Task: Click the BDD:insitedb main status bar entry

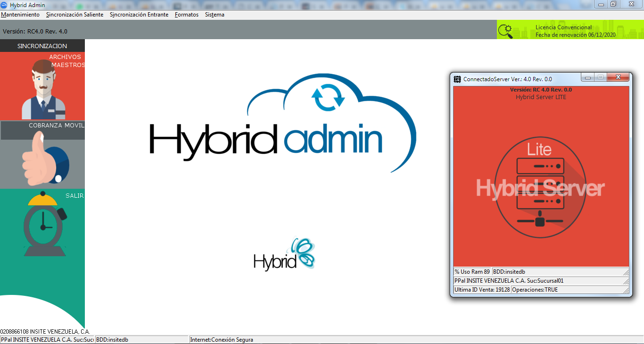Action: pos(141,340)
